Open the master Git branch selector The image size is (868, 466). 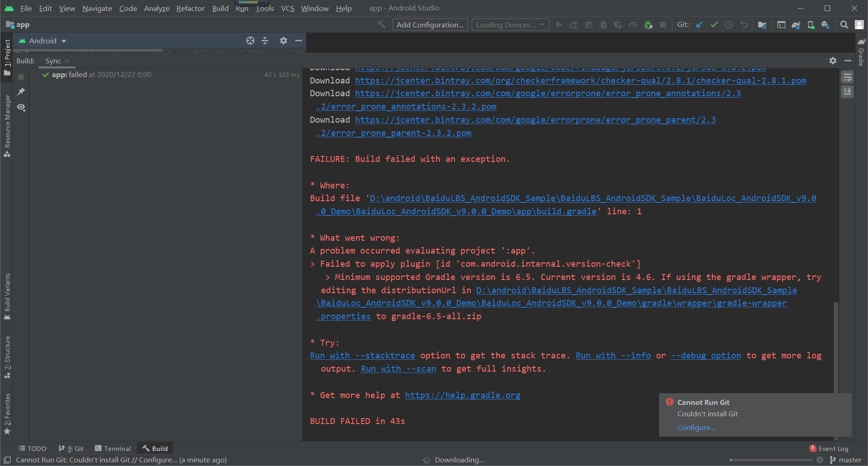click(x=846, y=460)
